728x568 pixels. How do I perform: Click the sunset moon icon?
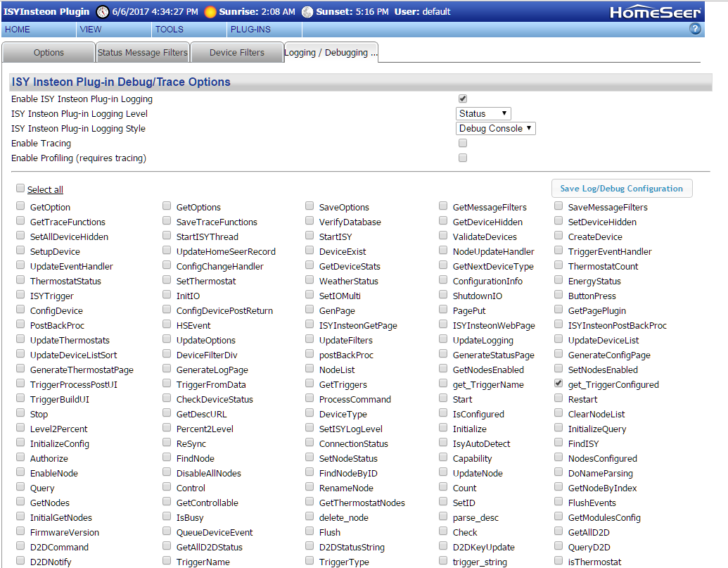click(307, 12)
